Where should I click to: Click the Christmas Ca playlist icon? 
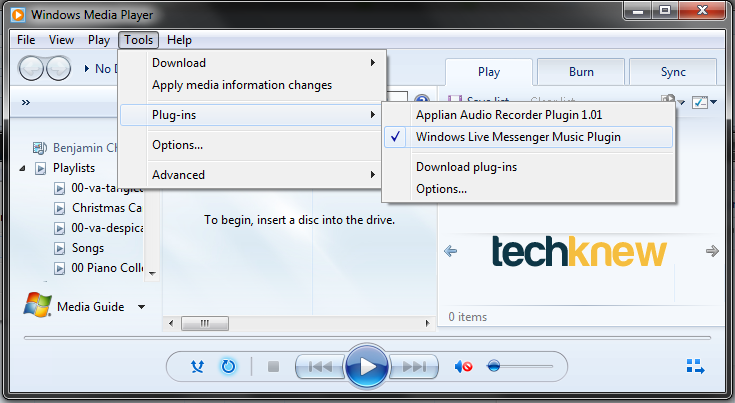60,209
